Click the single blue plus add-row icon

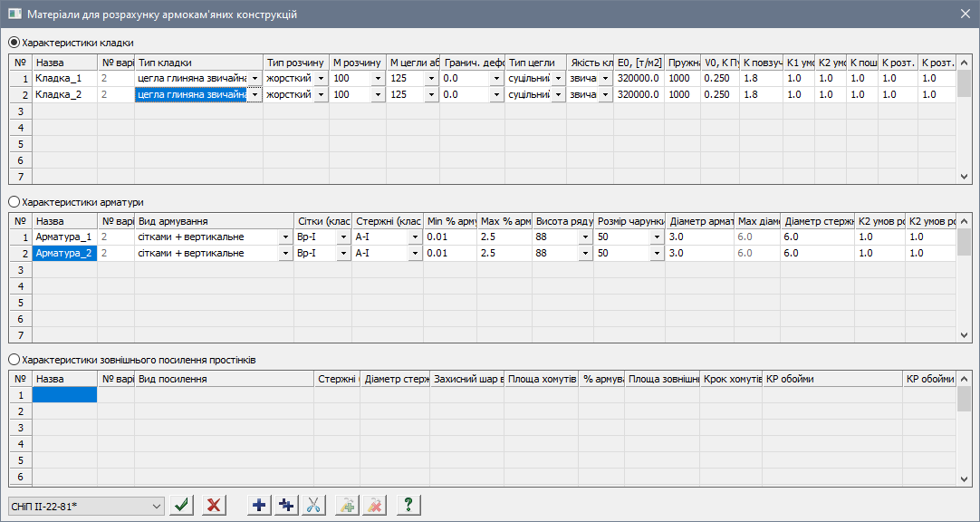click(x=260, y=505)
